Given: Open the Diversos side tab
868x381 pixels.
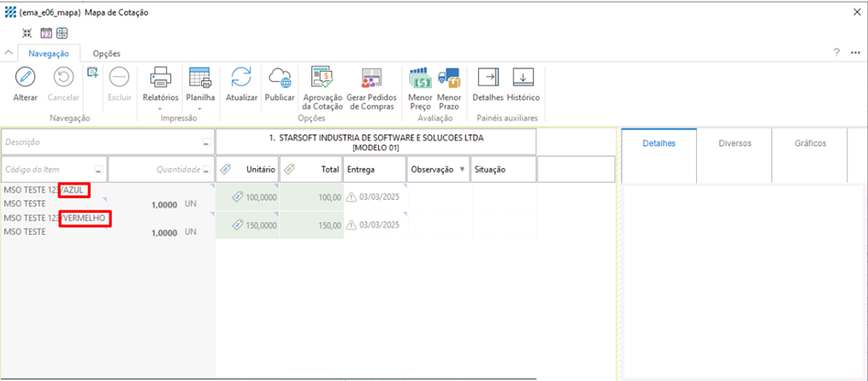Looking at the screenshot, I should click(735, 144).
